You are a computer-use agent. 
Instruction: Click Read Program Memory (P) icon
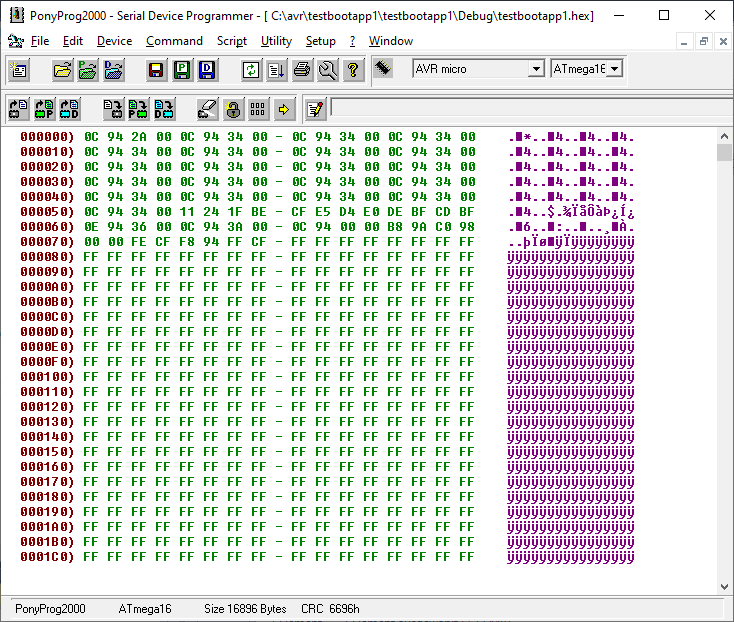(x=44, y=110)
